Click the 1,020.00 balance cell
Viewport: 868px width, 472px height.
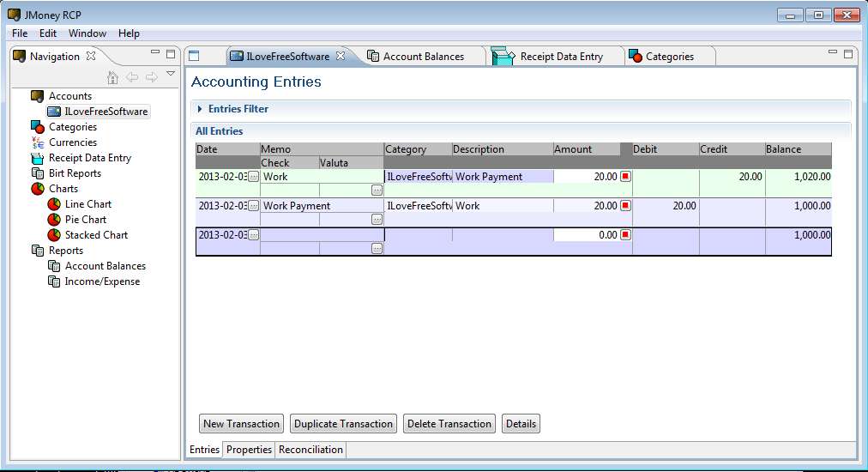(x=799, y=177)
